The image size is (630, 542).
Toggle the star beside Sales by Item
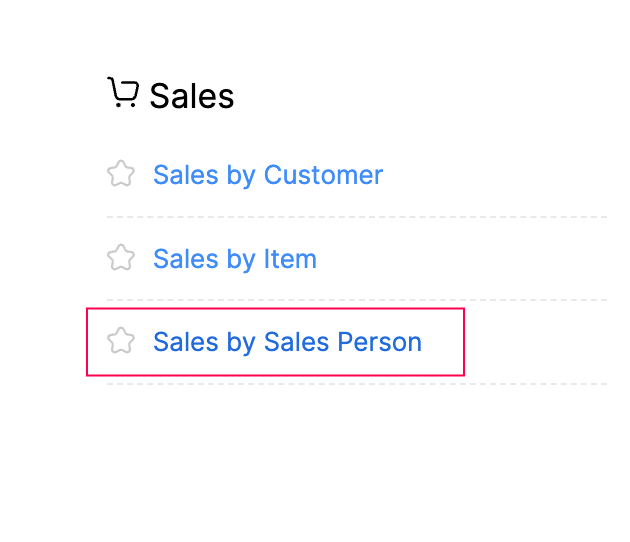coord(121,258)
